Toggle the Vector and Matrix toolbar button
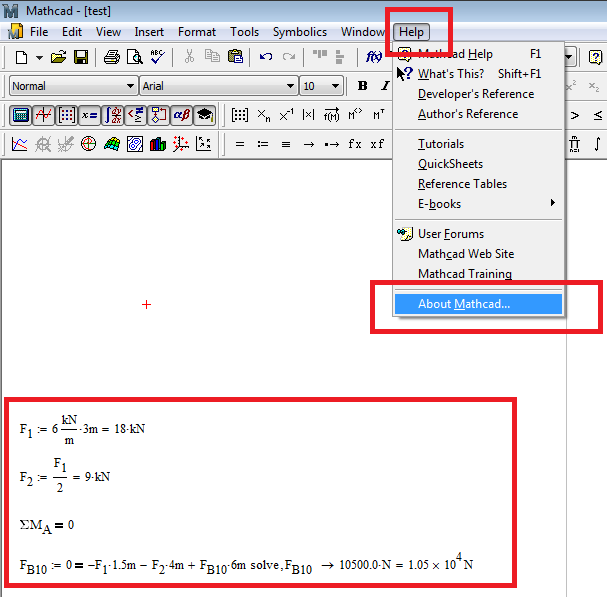This screenshot has width=616, height=597. click(x=66, y=115)
